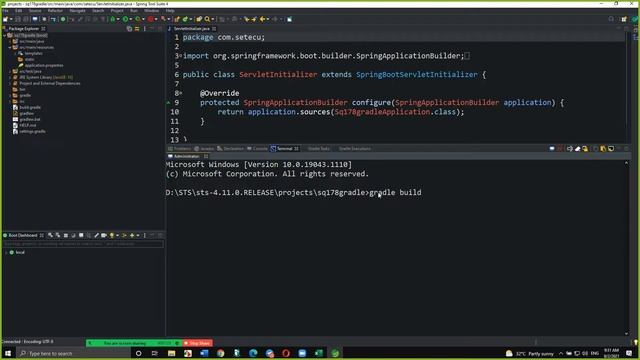Click the New file toolbar icon
The height and width of the screenshot is (360, 640).
pos(6,19)
